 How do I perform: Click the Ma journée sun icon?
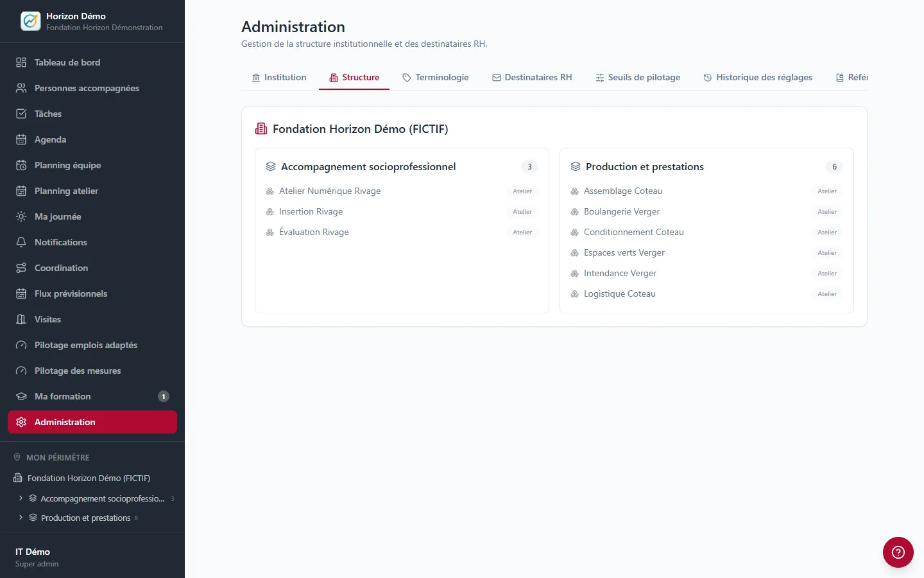click(x=21, y=216)
